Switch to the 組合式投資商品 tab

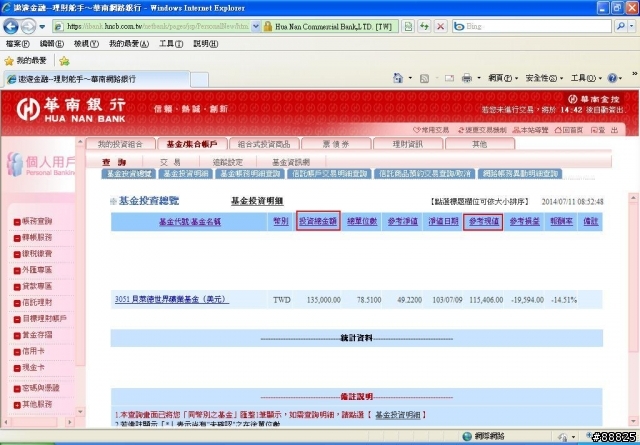click(264, 144)
